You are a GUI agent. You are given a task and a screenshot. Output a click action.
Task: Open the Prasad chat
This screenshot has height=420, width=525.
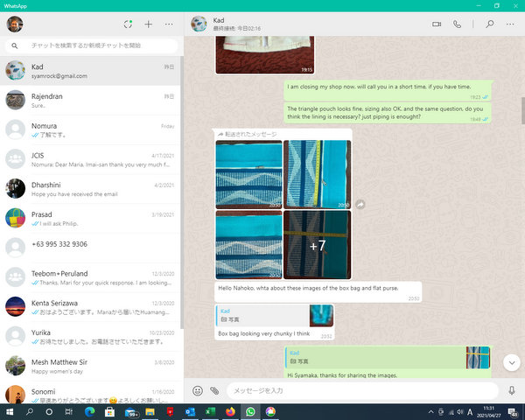(90, 219)
